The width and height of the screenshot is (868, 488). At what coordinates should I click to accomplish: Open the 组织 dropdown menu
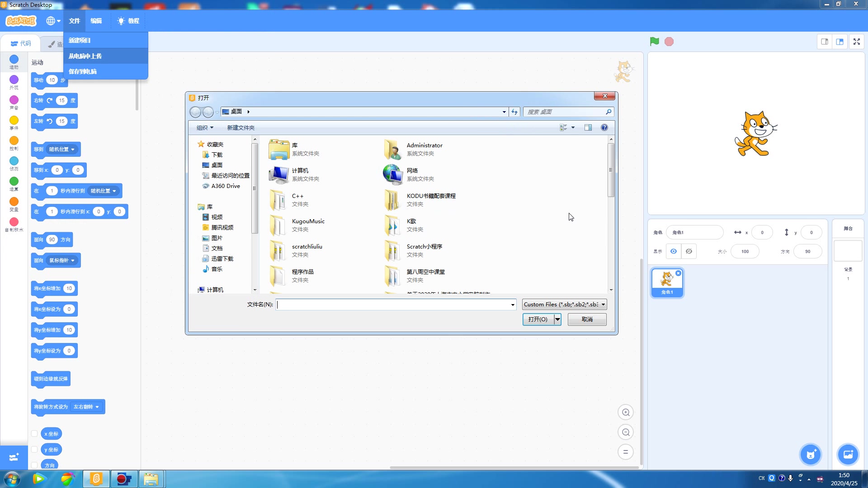point(205,127)
